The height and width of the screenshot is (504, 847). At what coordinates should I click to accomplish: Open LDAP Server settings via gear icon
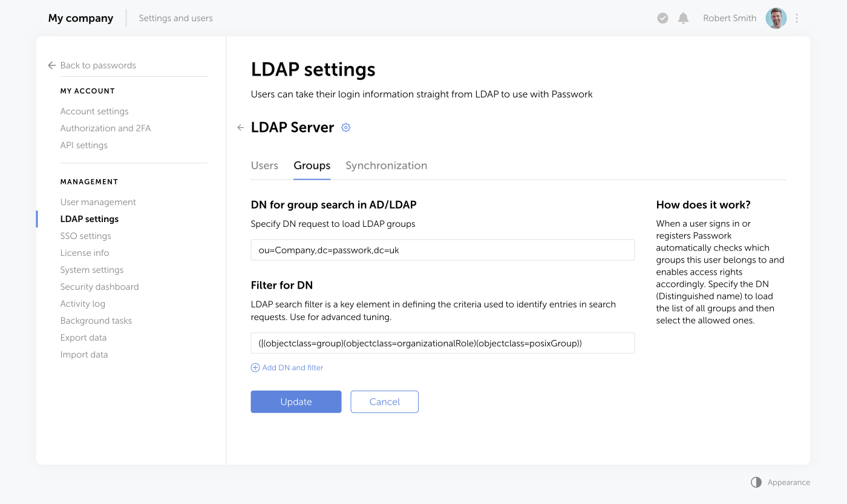[x=345, y=127]
